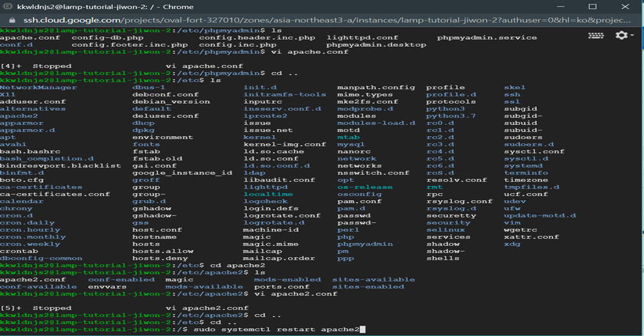Image resolution: width=644 pixels, height=336 pixels.
Task: Click 'apparmor.d' directory name
Action: pyautogui.click(x=28, y=130)
